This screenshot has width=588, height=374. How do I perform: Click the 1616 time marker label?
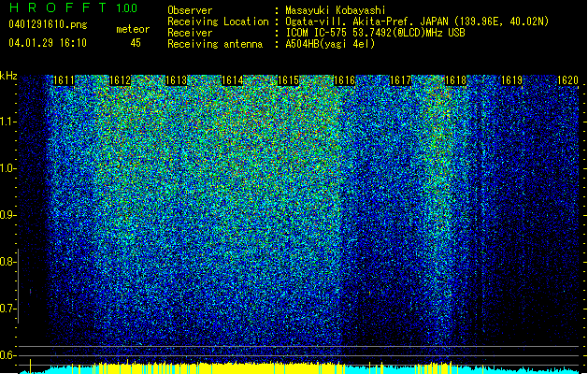[x=344, y=80]
